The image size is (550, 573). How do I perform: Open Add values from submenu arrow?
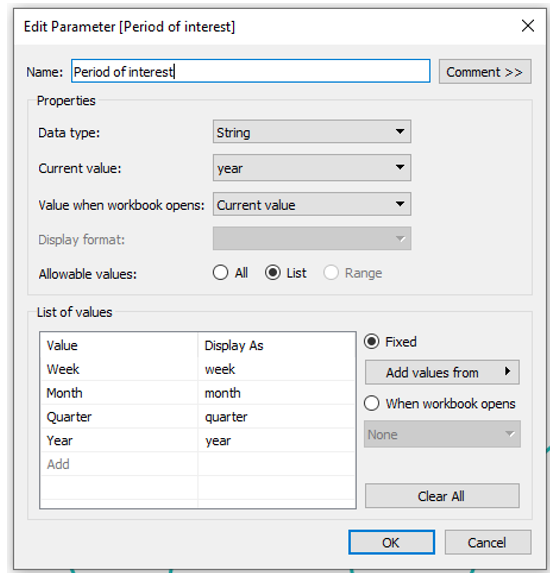coord(507,372)
